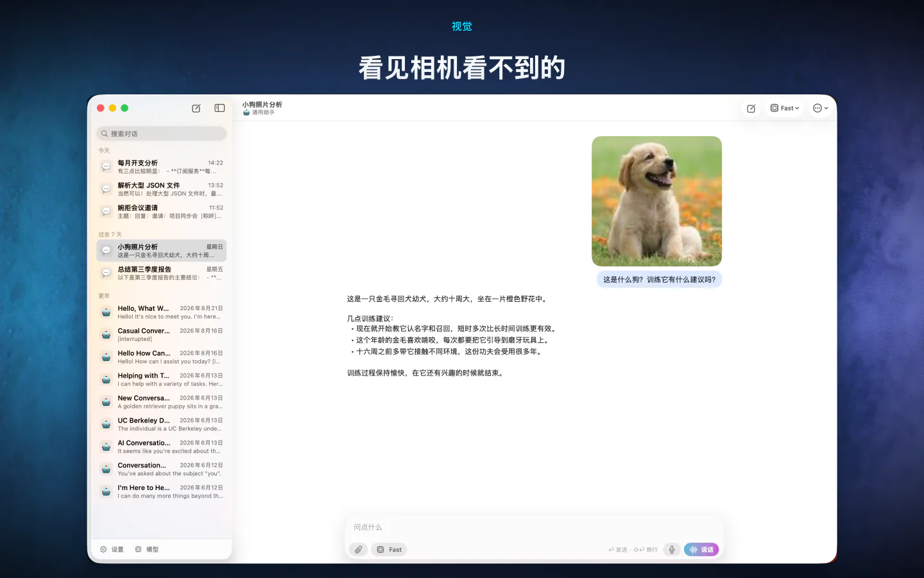Open the AI Conversatio... conversation
The image size is (924, 578).
click(x=162, y=447)
